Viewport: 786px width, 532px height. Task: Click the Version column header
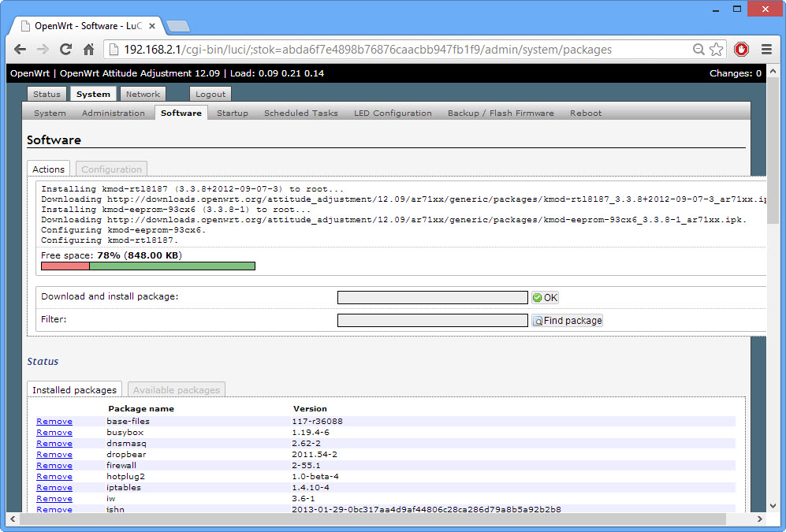click(x=310, y=409)
